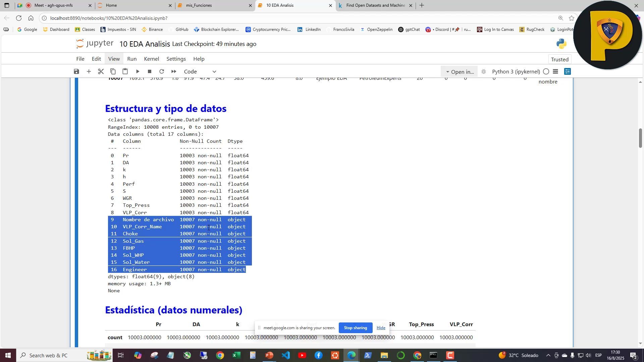Restart kernel and run all cells

[174, 71]
